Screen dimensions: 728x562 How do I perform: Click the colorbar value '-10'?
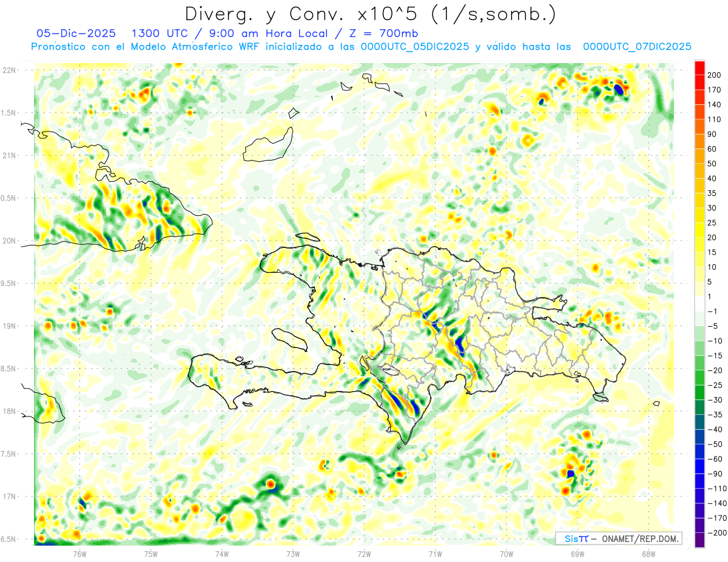pyautogui.click(x=716, y=341)
